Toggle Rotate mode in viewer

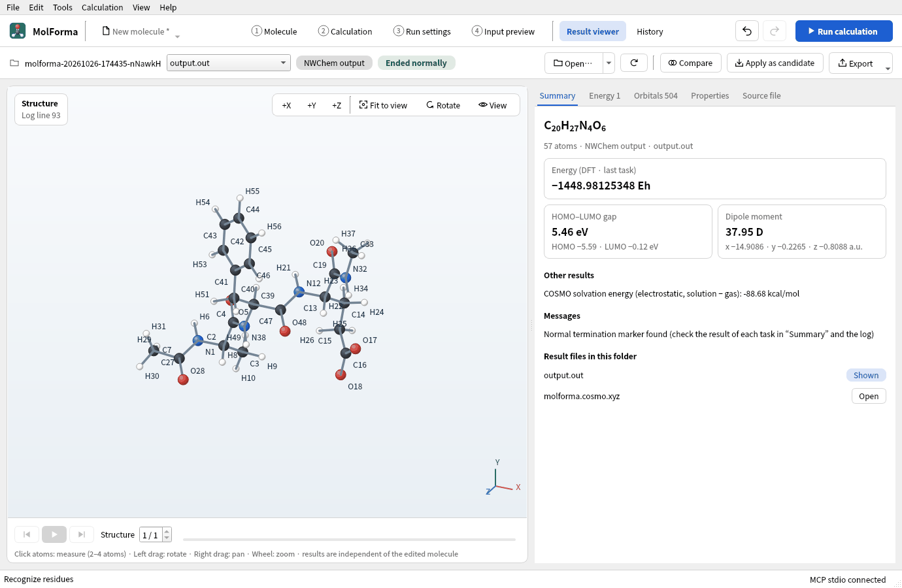[x=443, y=105]
